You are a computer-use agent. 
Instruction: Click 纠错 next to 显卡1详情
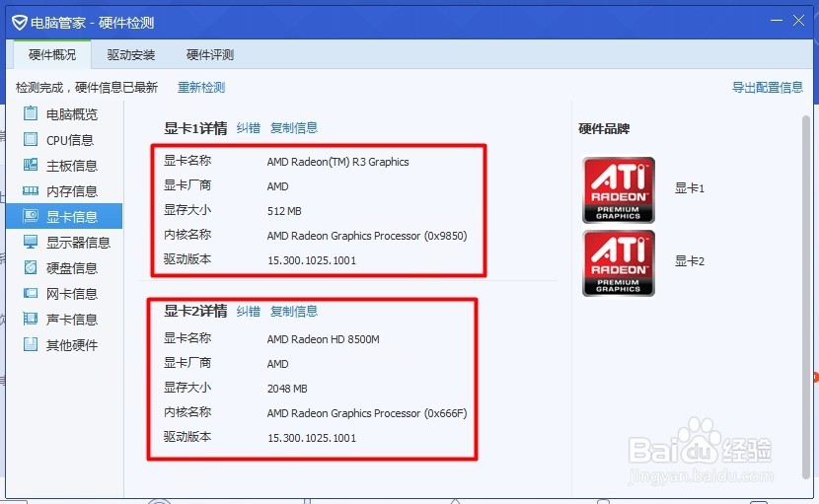pos(248,128)
